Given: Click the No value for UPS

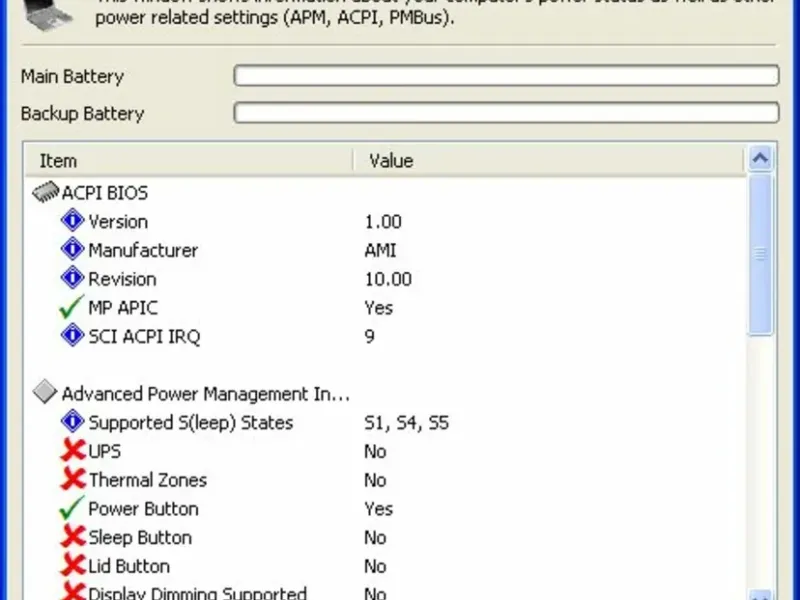Looking at the screenshot, I should pos(375,452).
